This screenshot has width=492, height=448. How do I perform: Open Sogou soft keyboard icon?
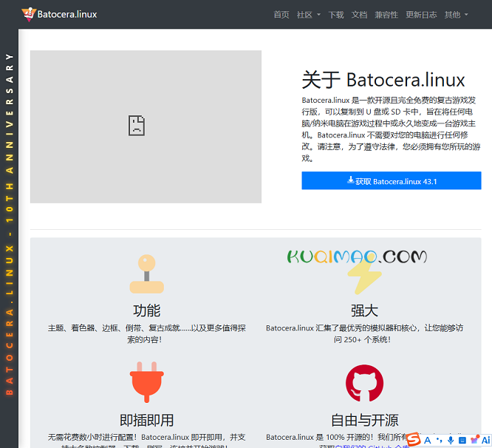pyautogui.click(x=462, y=440)
